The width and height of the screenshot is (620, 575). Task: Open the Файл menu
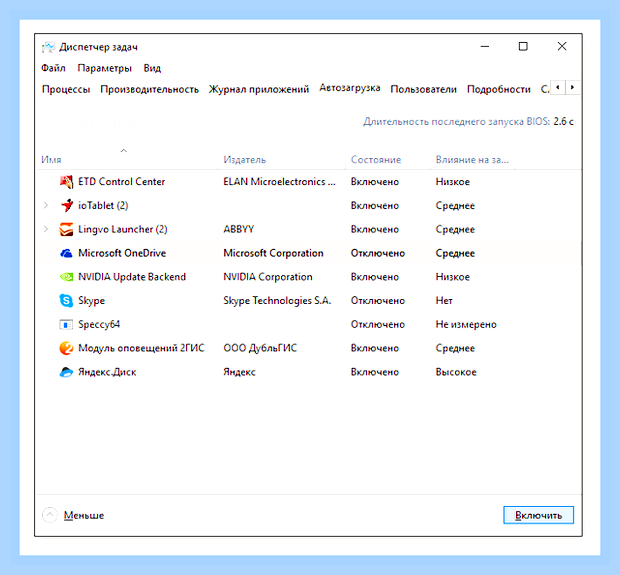[53, 68]
